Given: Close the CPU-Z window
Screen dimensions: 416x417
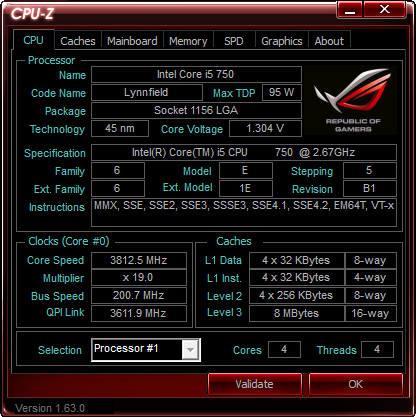Looking at the screenshot, I should click(x=385, y=9).
